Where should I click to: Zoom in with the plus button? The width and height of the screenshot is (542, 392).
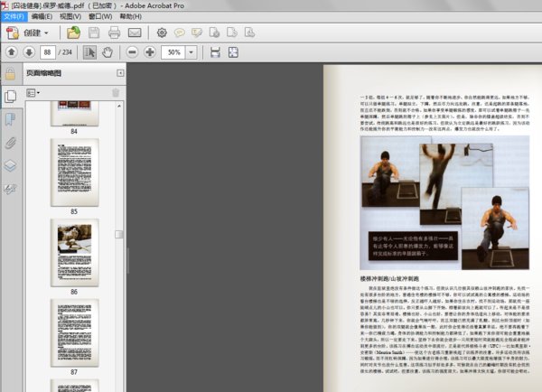pyautogui.click(x=149, y=53)
